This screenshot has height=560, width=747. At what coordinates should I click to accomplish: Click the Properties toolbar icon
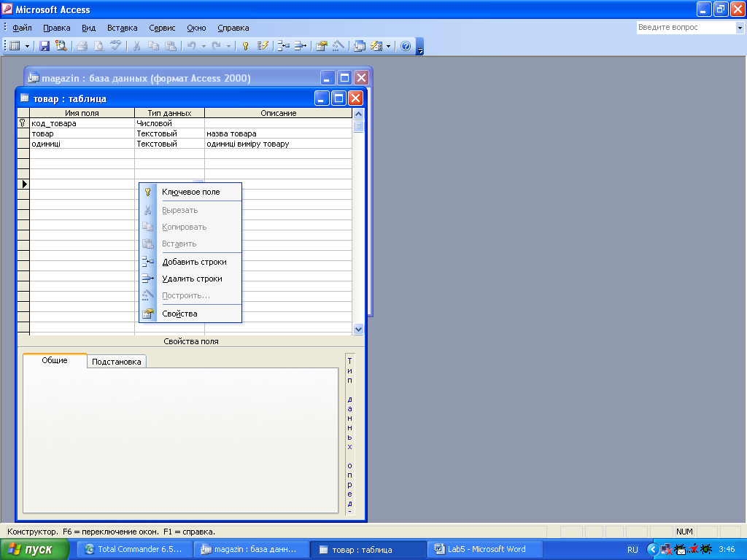click(322, 46)
